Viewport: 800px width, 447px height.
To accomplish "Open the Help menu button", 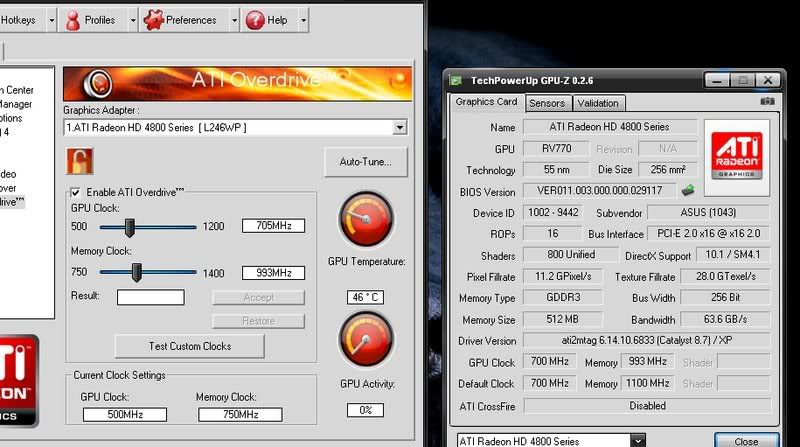I will tap(269, 20).
